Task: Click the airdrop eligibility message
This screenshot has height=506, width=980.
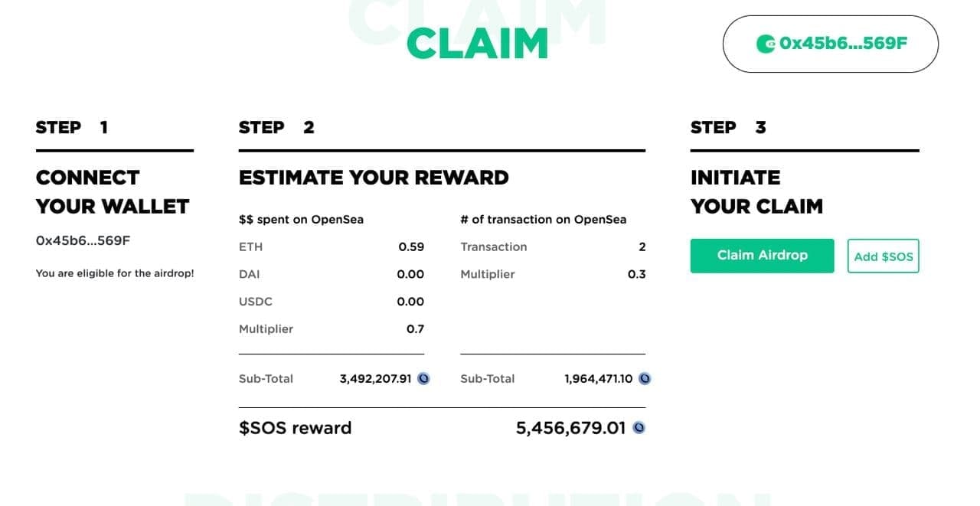Action: (115, 273)
